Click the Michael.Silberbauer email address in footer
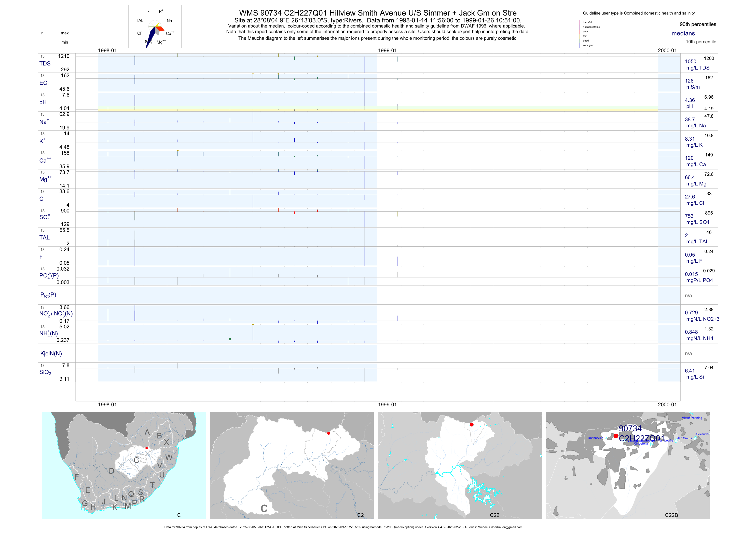Screen dimensions: 756x535 tap(500, 527)
